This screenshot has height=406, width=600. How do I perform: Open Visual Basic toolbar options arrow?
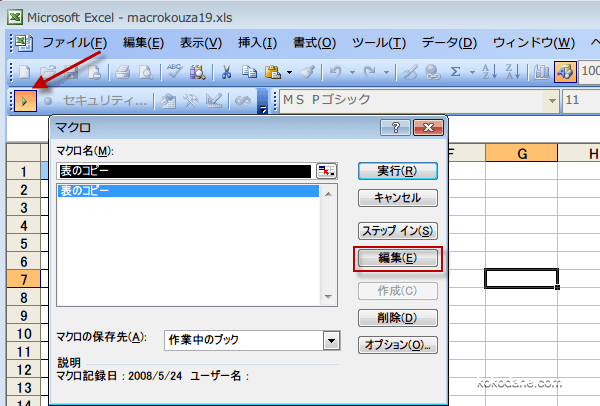tap(262, 101)
